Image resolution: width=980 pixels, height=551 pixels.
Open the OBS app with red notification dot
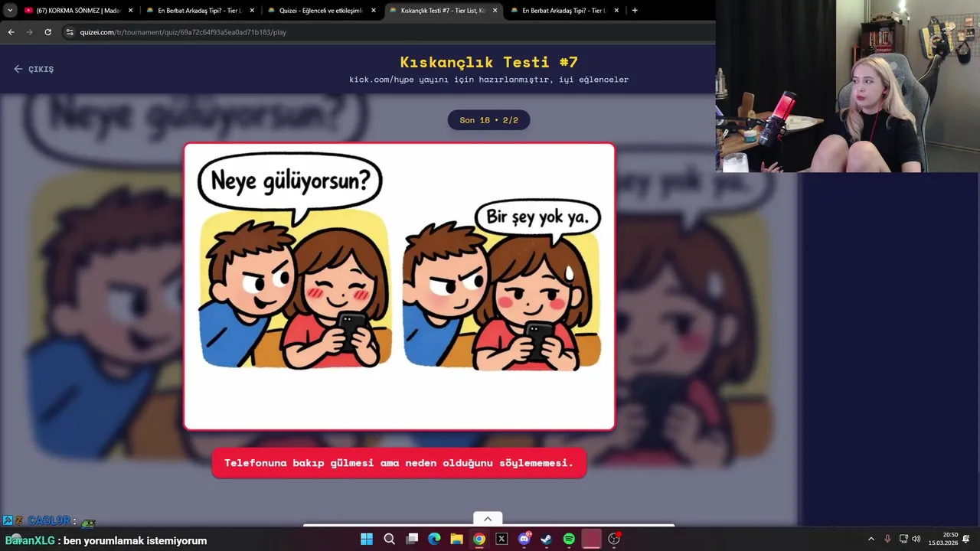pos(614,539)
